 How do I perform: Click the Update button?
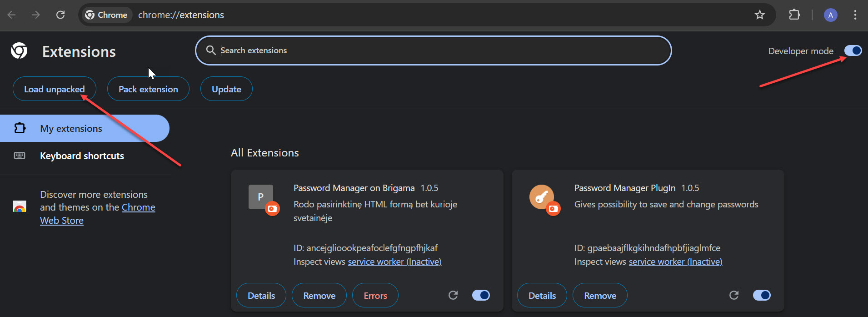pos(226,89)
